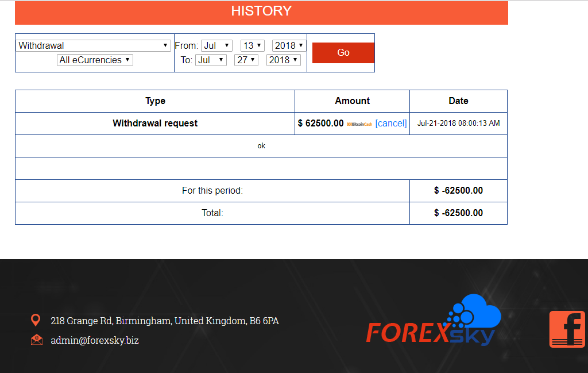Click the location pin icon

[x=36, y=320]
